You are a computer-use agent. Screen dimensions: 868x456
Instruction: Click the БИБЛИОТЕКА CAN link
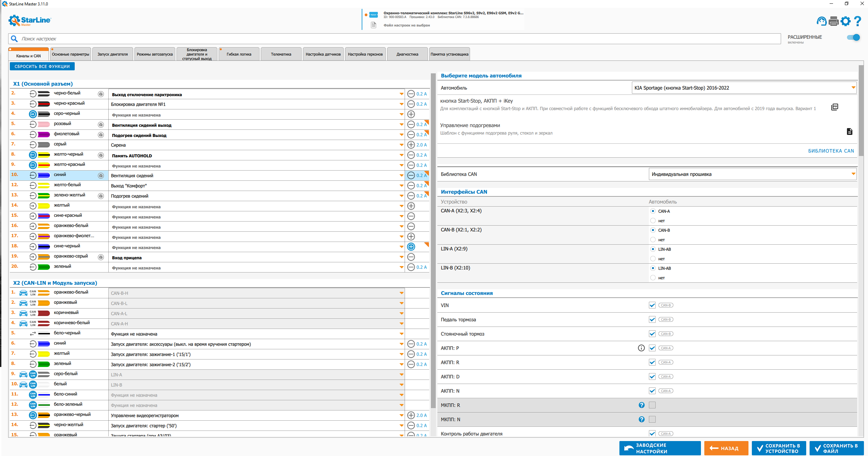831,151
